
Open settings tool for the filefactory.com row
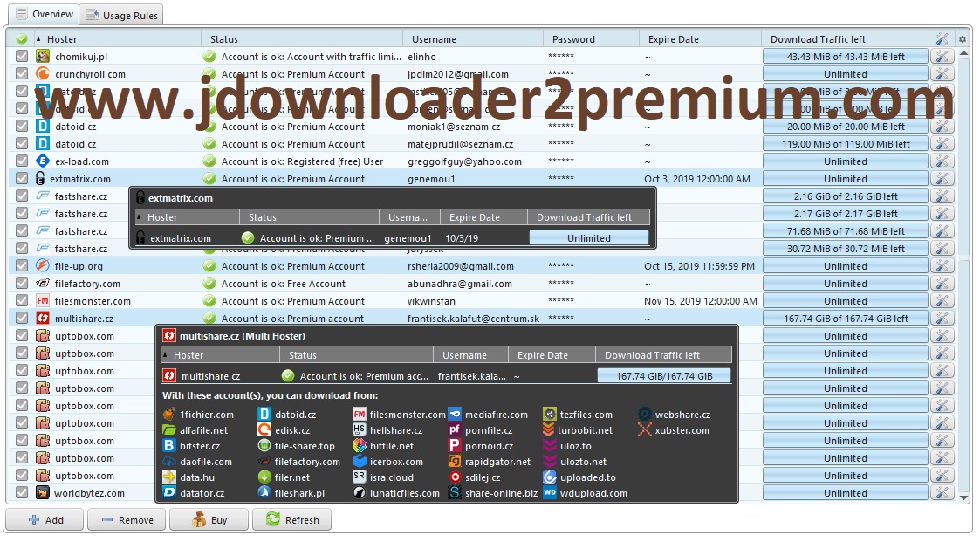click(x=942, y=283)
